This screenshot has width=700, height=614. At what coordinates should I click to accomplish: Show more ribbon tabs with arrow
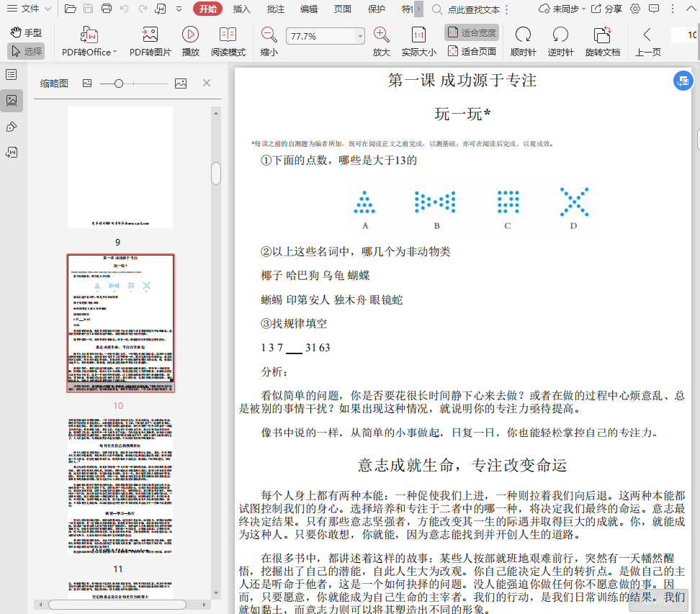click(x=418, y=9)
